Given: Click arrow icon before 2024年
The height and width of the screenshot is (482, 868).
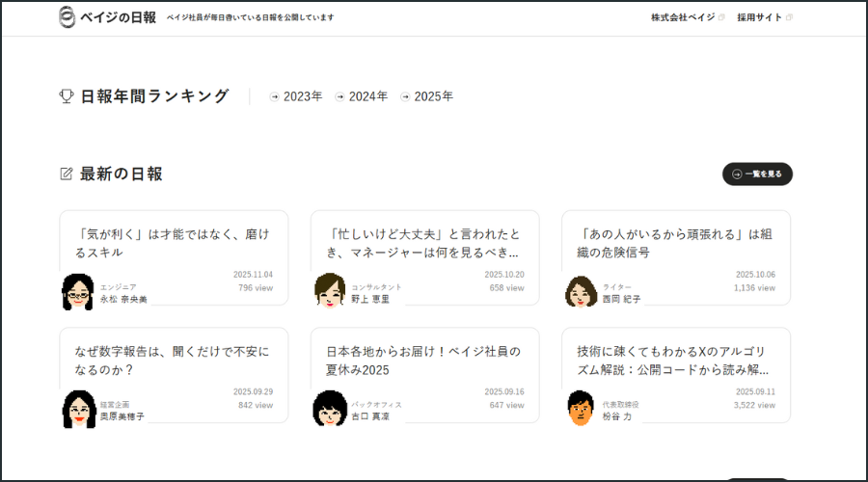Looking at the screenshot, I should pyautogui.click(x=339, y=96).
